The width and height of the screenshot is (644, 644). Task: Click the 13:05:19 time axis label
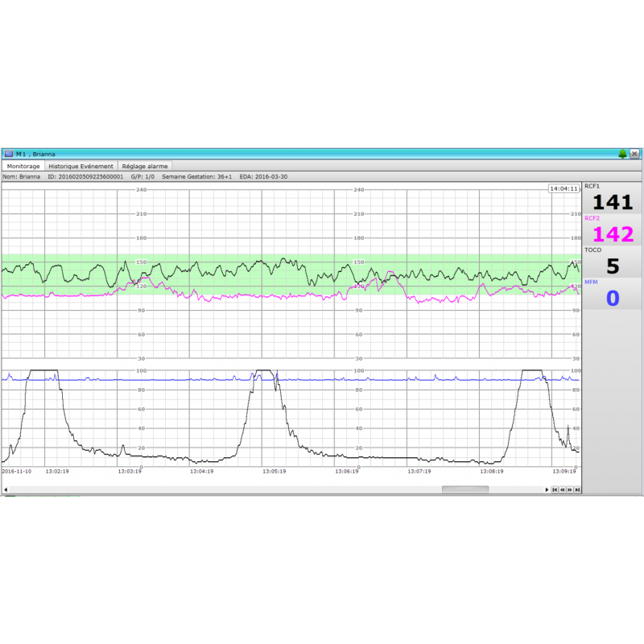(x=274, y=472)
